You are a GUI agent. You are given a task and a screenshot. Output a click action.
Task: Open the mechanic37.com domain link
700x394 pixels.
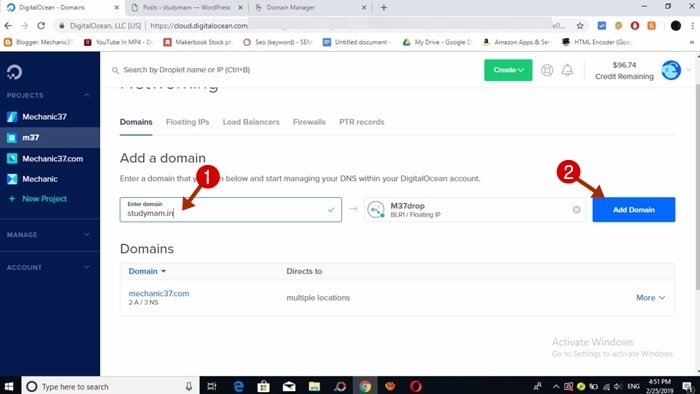pos(158,294)
